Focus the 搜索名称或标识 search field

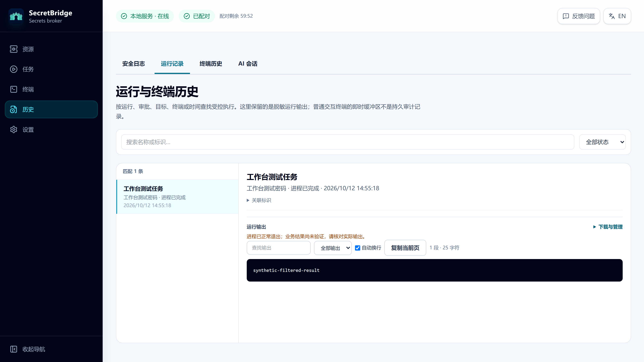348,142
